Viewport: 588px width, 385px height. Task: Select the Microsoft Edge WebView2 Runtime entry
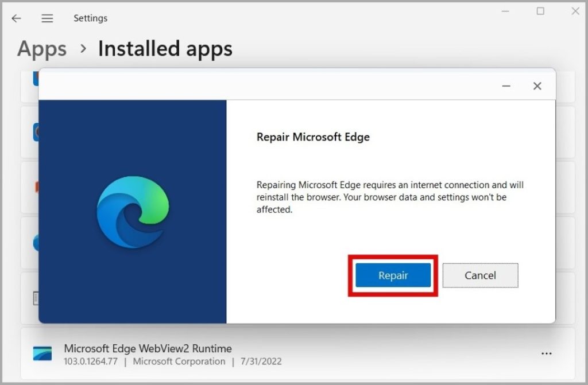(x=298, y=354)
